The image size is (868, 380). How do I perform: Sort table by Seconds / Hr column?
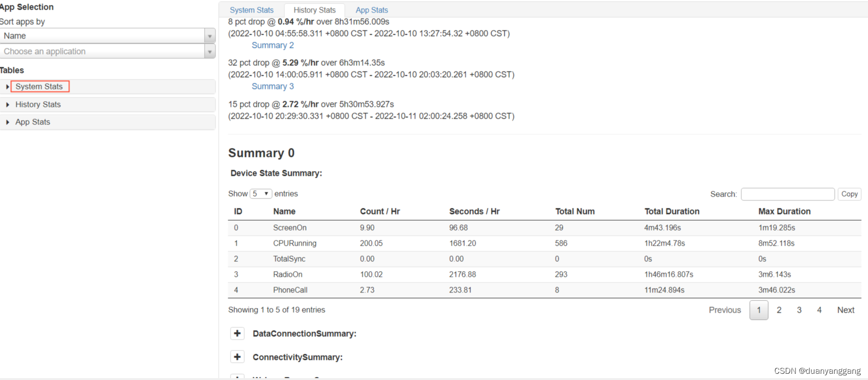point(474,211)
